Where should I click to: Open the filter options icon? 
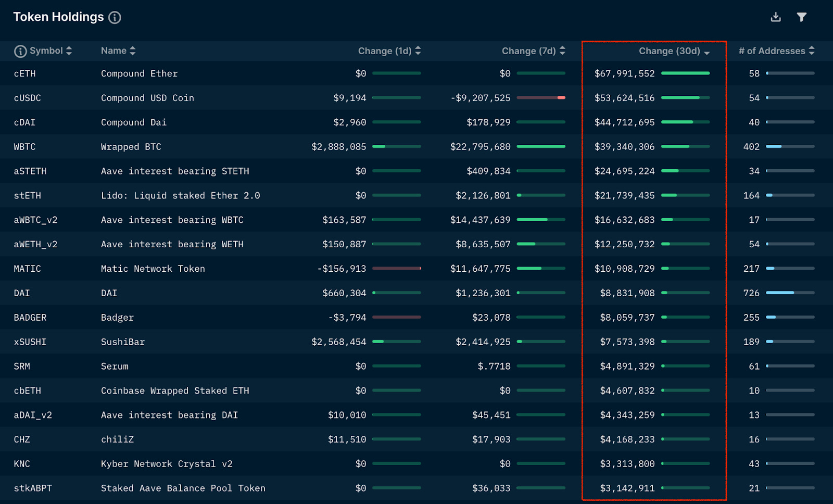(x=802, y=17)
